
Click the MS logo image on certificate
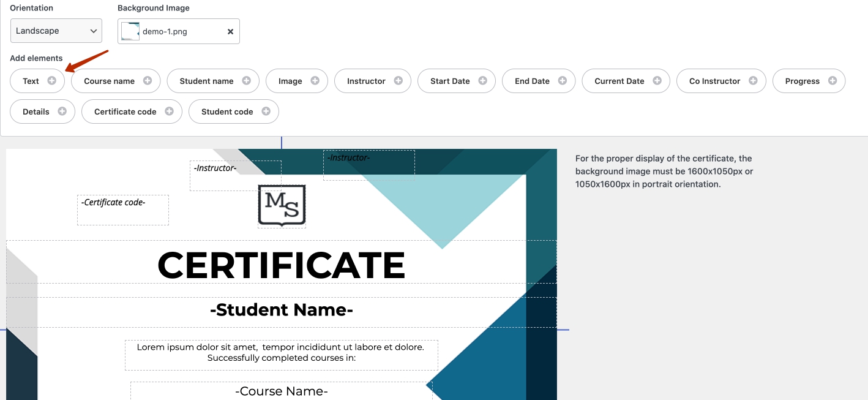pos(282,206)
